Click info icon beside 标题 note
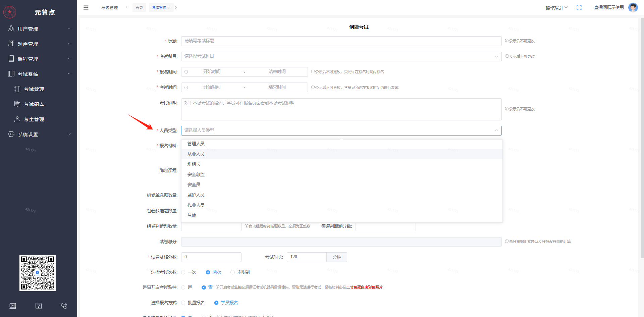 click(507, 41)
